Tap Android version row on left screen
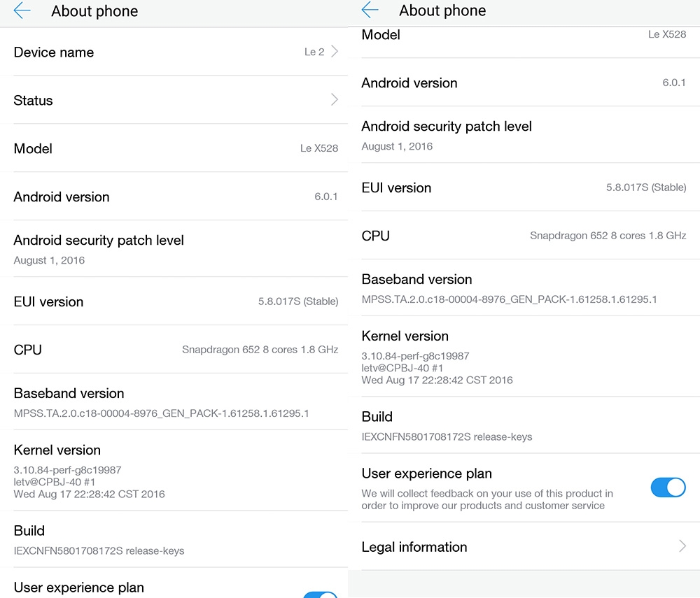Screen dimensions: 700x598 175,197
